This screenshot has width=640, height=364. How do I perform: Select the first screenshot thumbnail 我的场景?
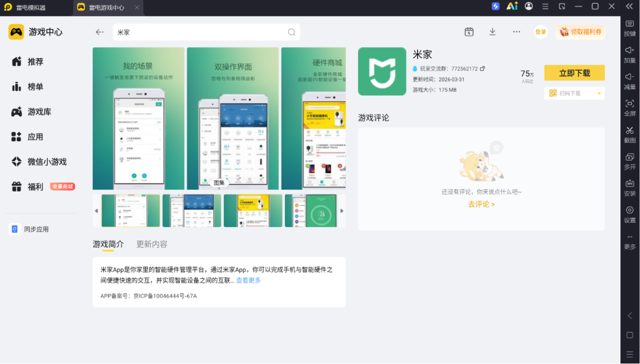click(x=131, y=211)
